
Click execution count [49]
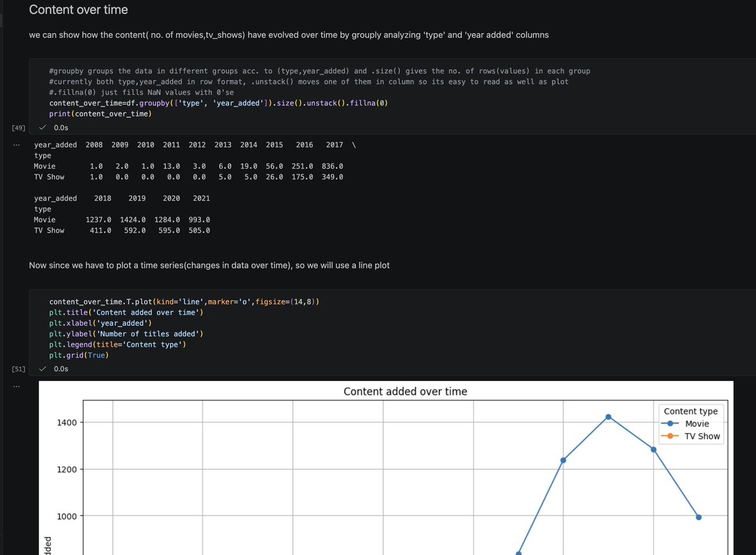18,127
